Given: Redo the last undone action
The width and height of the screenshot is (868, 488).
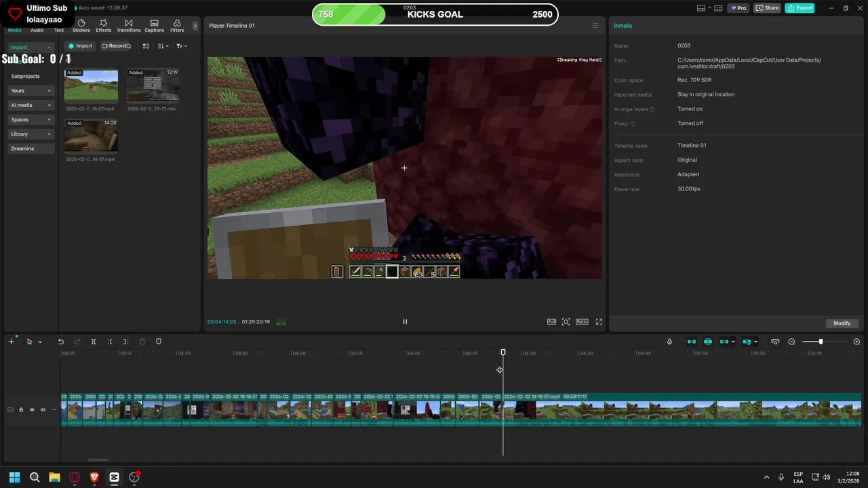Looking at the screenshot, I should 77,342.
